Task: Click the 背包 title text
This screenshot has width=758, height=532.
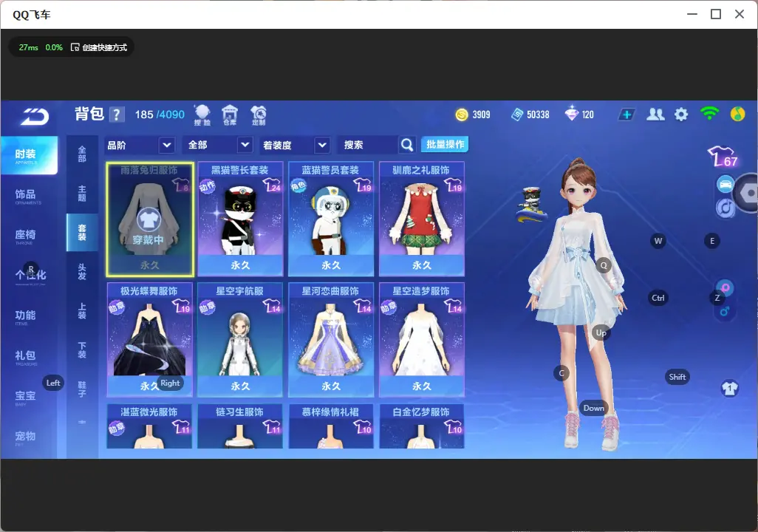Action: (x=89, y=114)
